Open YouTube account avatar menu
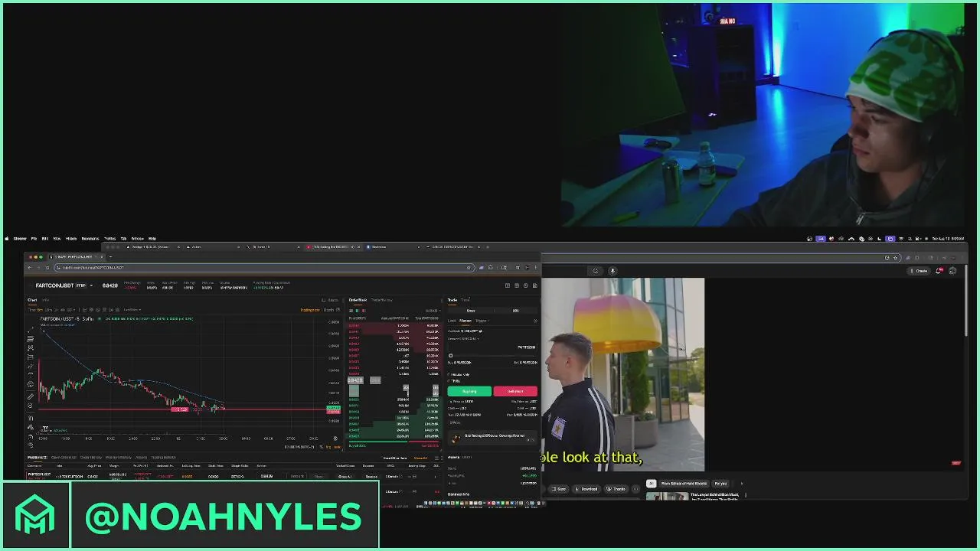The width and height of the screenshot is (980, 551). click(953, 271)
